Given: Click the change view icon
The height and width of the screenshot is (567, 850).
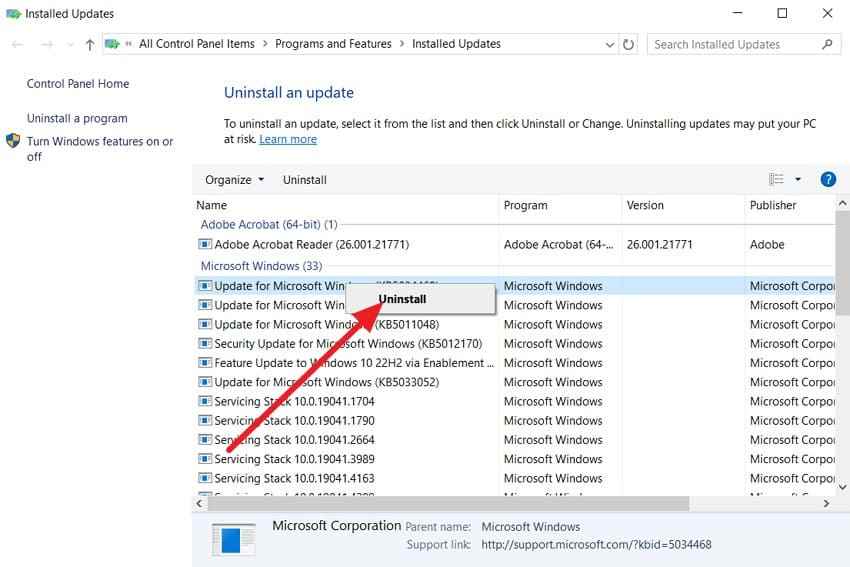Looking at the screenshot, I should (776, 179).
